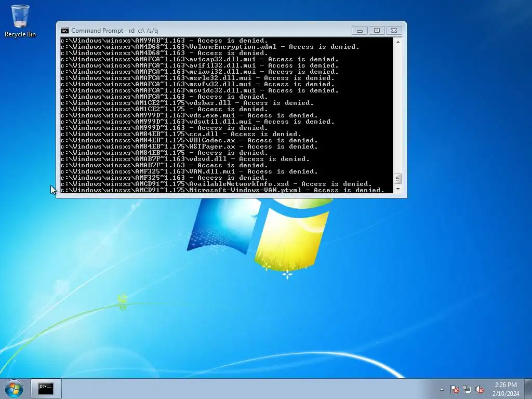
Task: Click the mciavi32.dll.mui output line
Action: [x=199, y=72]
